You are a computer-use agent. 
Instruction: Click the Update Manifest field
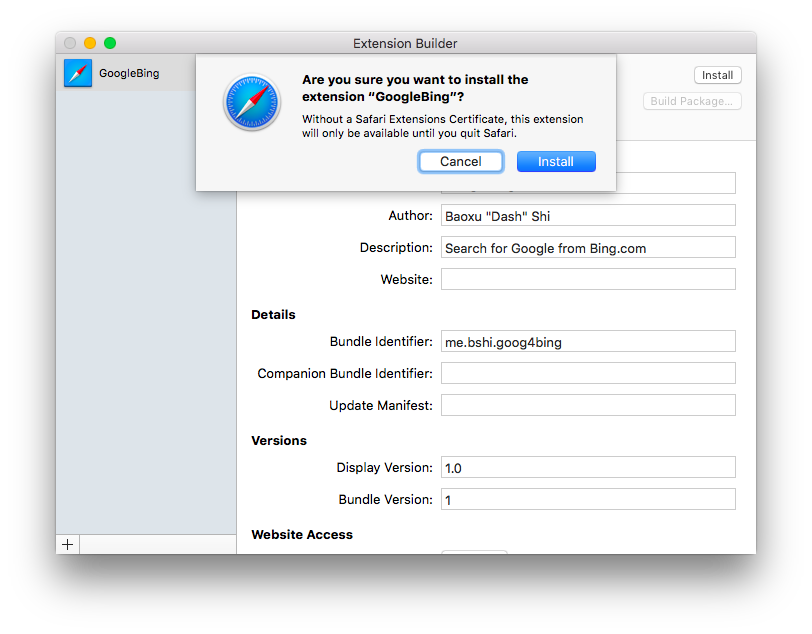(x=588, y=405)
